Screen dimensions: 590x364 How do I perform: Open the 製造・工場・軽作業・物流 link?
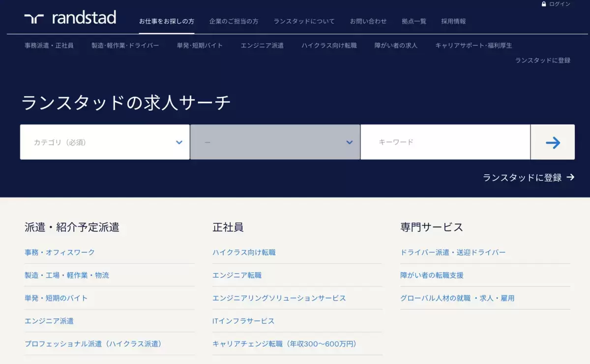pos(67,276)
